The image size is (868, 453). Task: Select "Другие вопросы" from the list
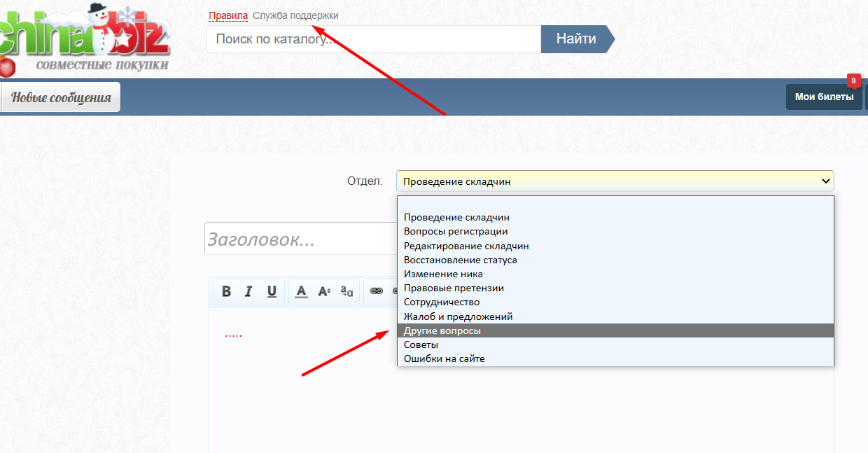click(x=442, y=330)
